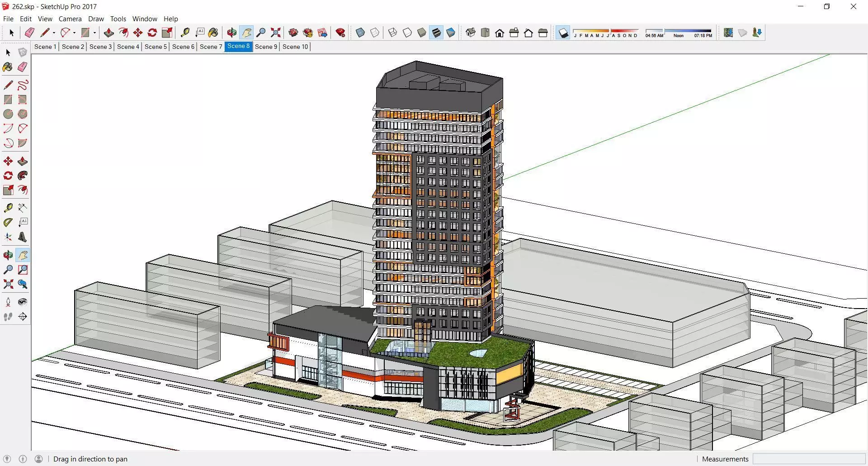
Task: Toggle X-Ray face style
Action: [x=360, y=33]
